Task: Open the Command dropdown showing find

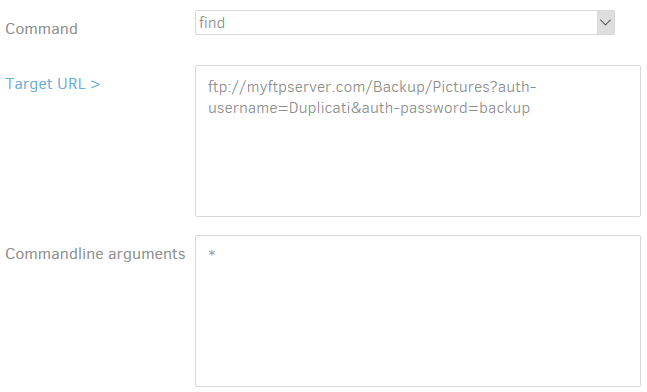Action: pos(405,23)
